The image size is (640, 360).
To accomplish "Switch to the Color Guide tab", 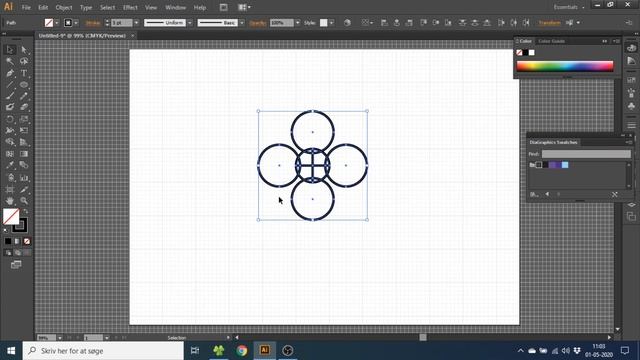I will 551,41.
